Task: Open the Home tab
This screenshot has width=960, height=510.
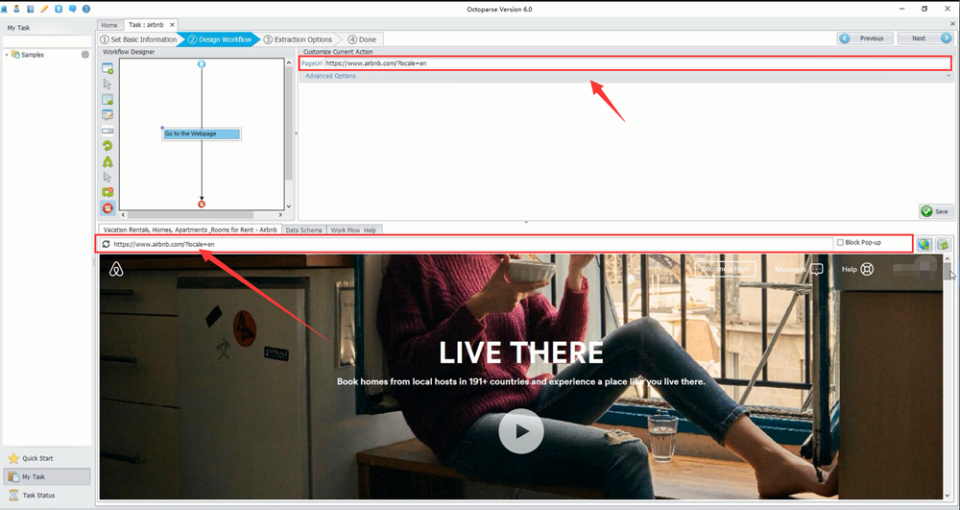Action: click(x=109, y=24)
